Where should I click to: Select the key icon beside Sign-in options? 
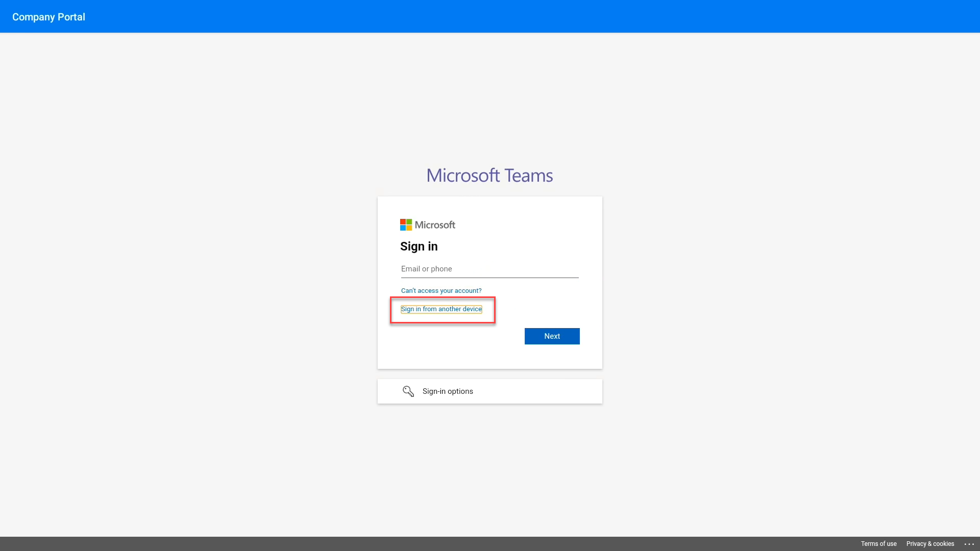pyautogui.click(x=408, y=391)
